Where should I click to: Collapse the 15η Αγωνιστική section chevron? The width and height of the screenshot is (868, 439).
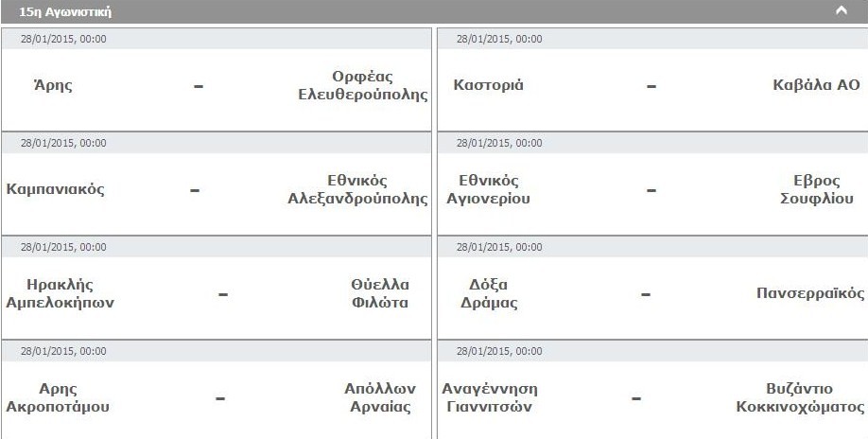tap(842, 11)
